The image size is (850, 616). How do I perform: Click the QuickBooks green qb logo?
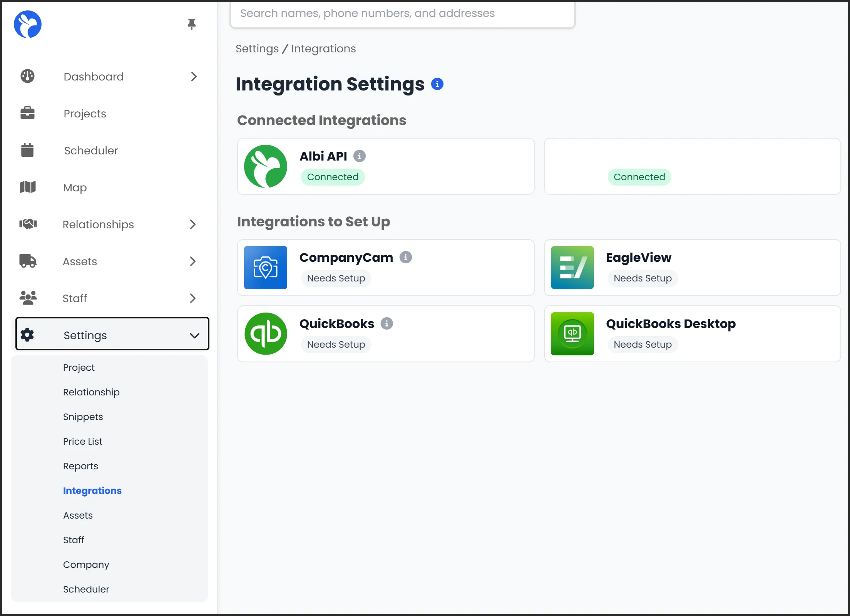tap(266, 334)
